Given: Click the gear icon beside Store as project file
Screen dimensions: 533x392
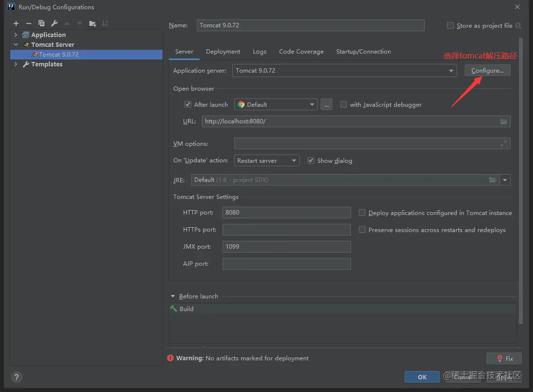Looking at the screenshot, I should [x=518, y=25].
